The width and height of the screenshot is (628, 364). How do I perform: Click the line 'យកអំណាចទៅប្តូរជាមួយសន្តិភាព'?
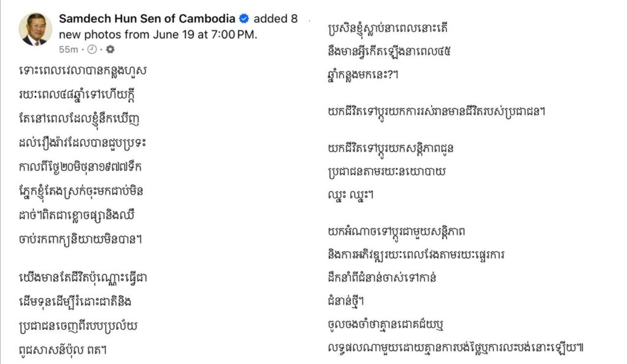(396, 232)
